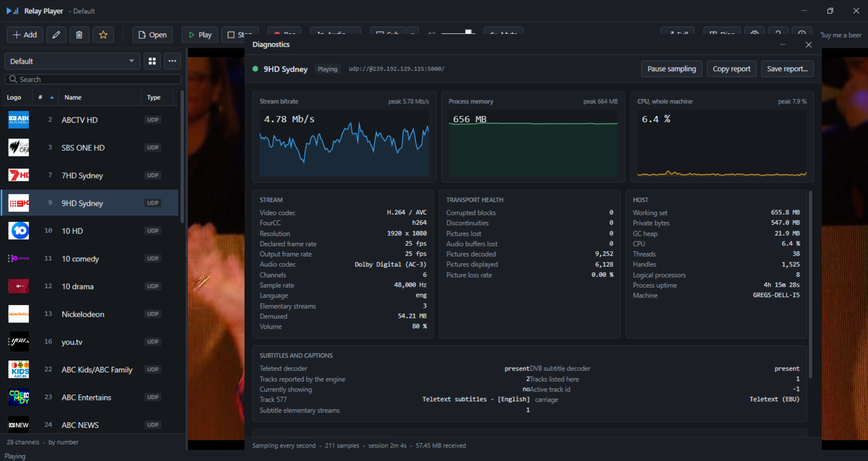868x461 pixels.
Task: Click the Stream bitrate graph
Action: [344, 143]
